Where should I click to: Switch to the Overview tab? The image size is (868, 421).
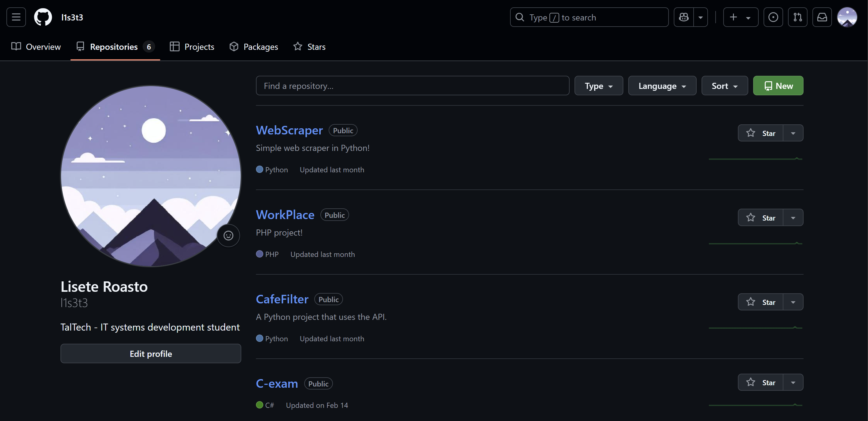pos(36,47)
